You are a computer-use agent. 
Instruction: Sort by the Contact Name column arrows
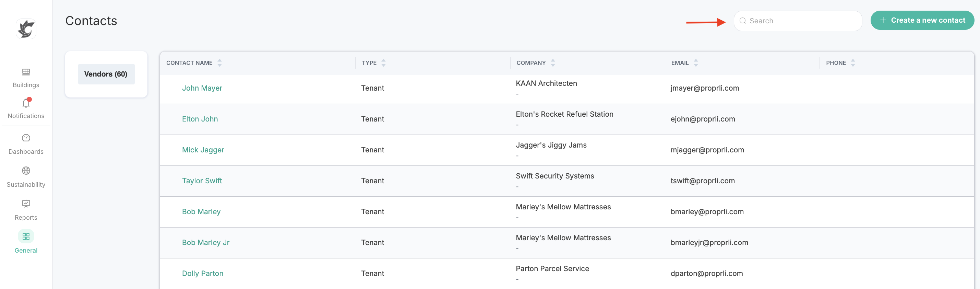click(219, 63)
